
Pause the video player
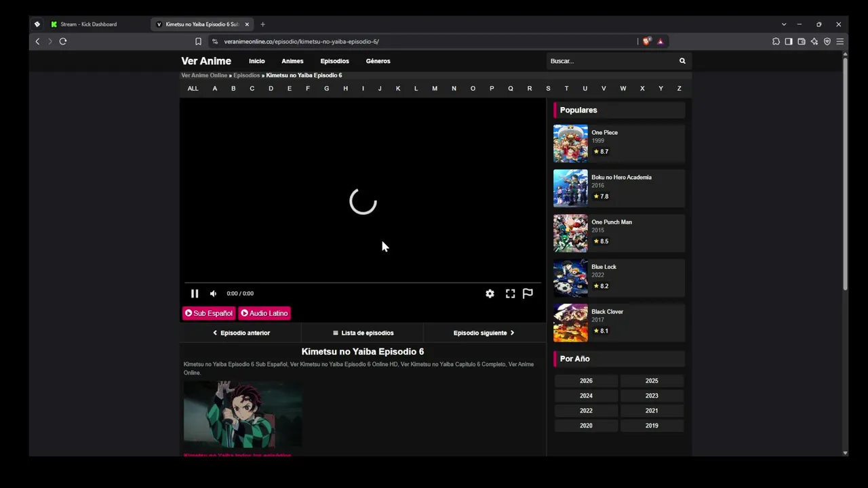click(x=194, y=293)
